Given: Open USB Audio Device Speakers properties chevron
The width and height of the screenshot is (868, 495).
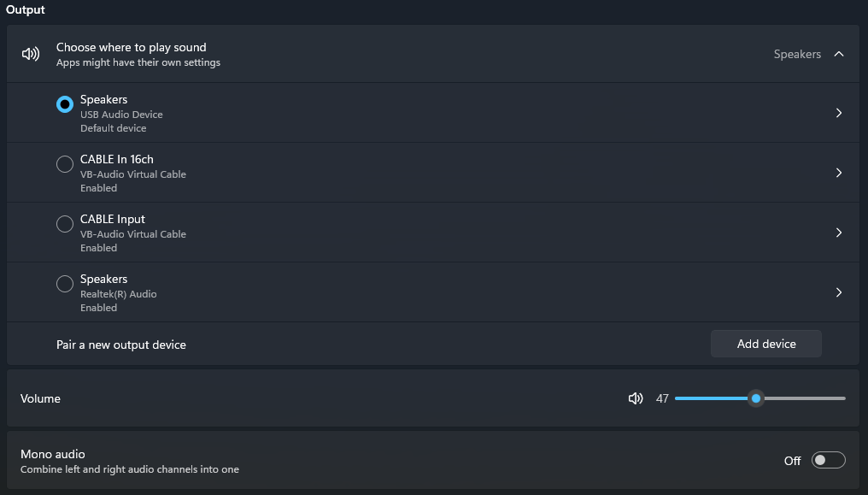Looking at the screenshot, I should (x=839, y=113).
